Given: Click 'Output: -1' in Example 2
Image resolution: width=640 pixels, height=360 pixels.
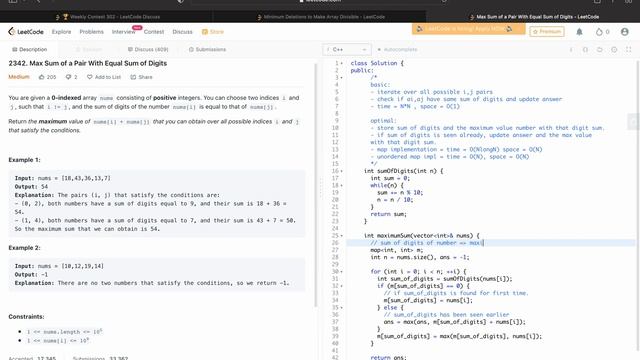Looking at the screenshot, I should [x=31, y=274].
